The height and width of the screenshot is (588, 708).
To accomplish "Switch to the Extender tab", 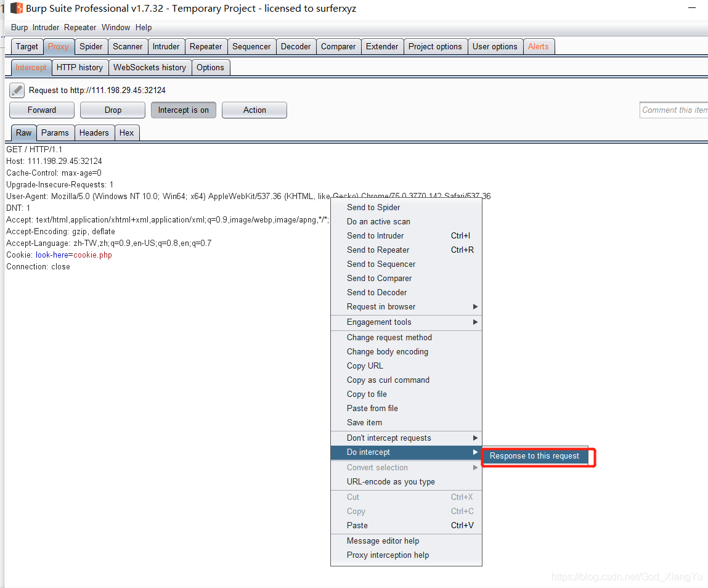I will [x=382, y=46].
